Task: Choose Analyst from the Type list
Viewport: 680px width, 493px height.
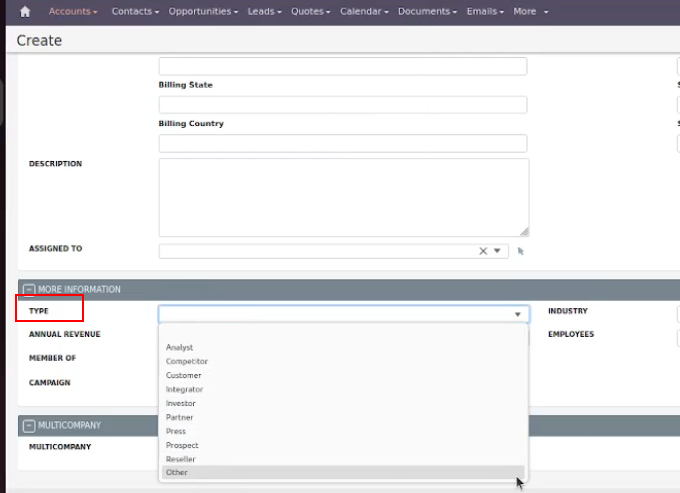Action: click(x=180, y=347)
